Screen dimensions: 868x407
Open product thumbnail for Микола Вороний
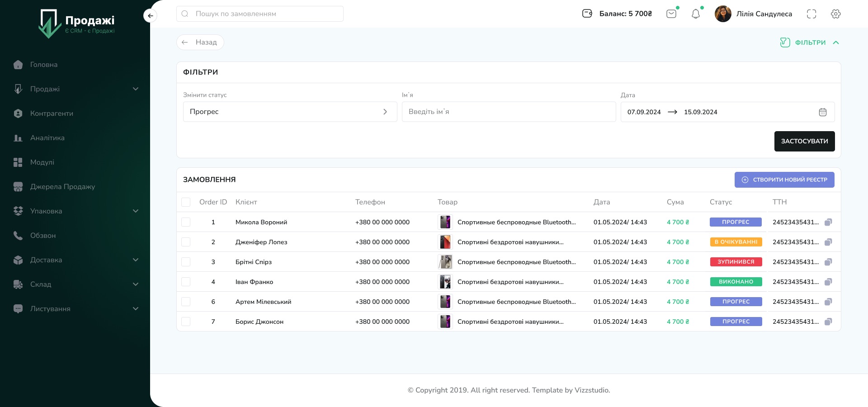pyautogui.click(x=445, y=222)
